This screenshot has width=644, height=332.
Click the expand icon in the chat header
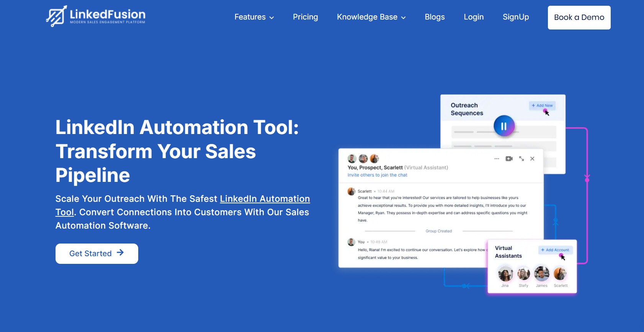[521, 159]
